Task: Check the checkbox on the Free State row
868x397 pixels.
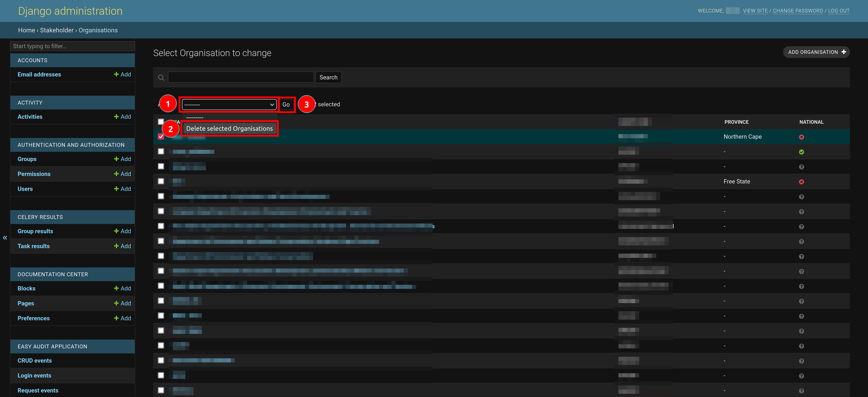Action: pos(161,181)
